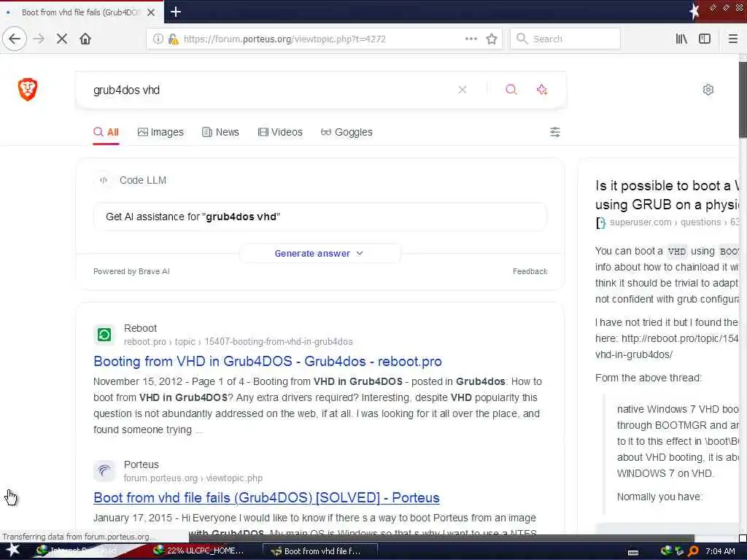Click the Feedback link

click(x=530, y=271)
